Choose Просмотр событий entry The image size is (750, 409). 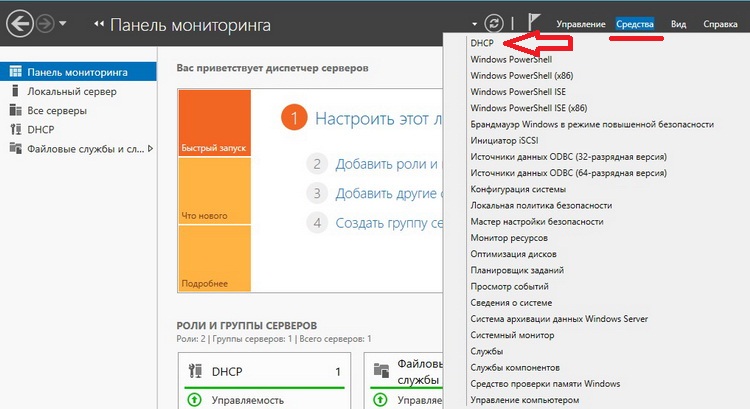509,287
